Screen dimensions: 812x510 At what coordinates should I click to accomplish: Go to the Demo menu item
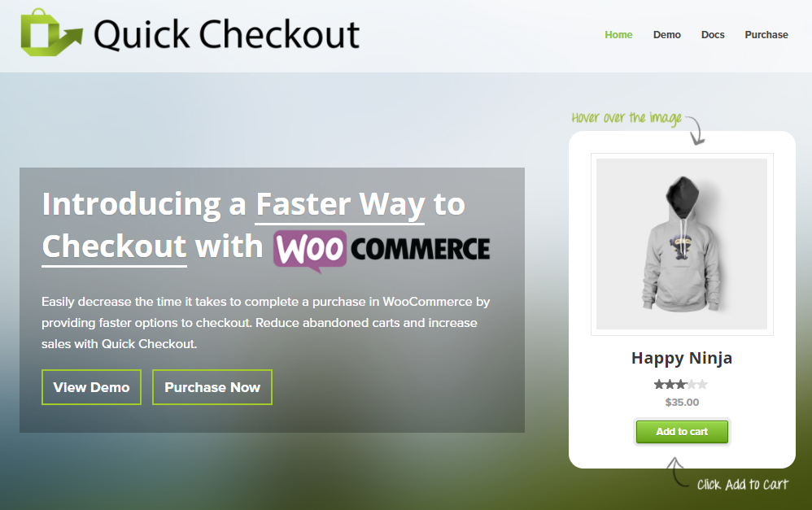pyautogui.click(x=666, y=35)
